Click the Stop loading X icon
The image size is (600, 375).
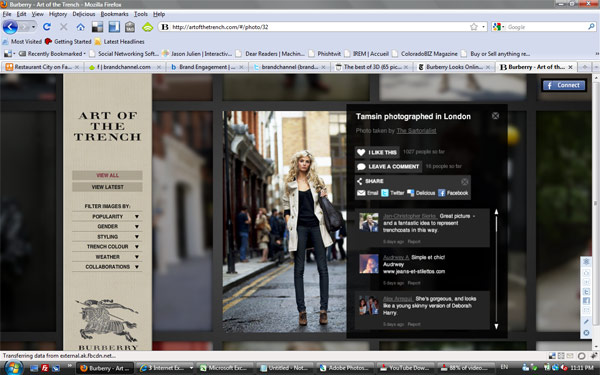point(64,27)
